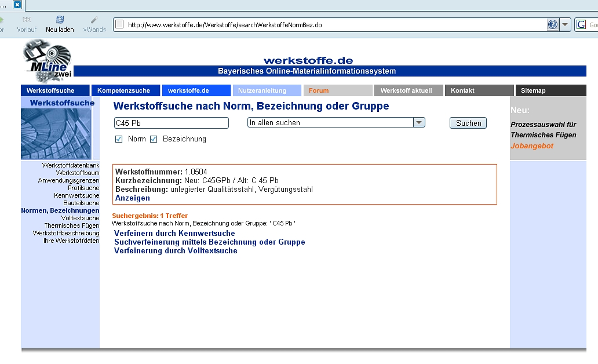Click the Werkstoffsuche sidebar image
This screenshot has width=598, height=364.
coord(56,134)
